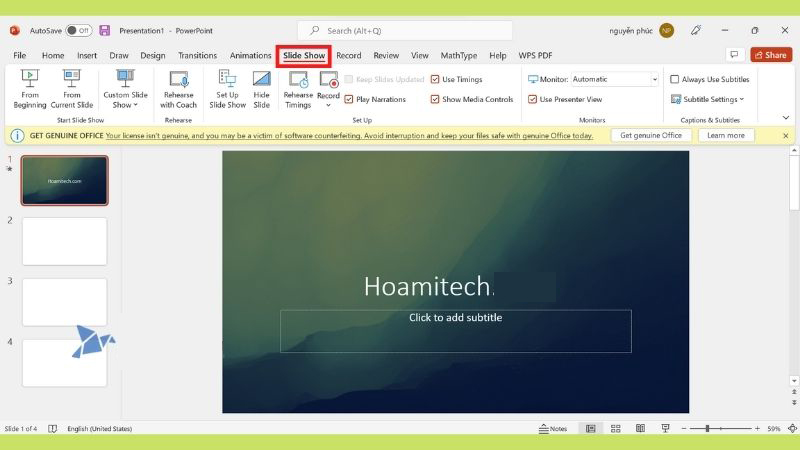
Task: Start Rehearse Timings
Action: point(298,88)
